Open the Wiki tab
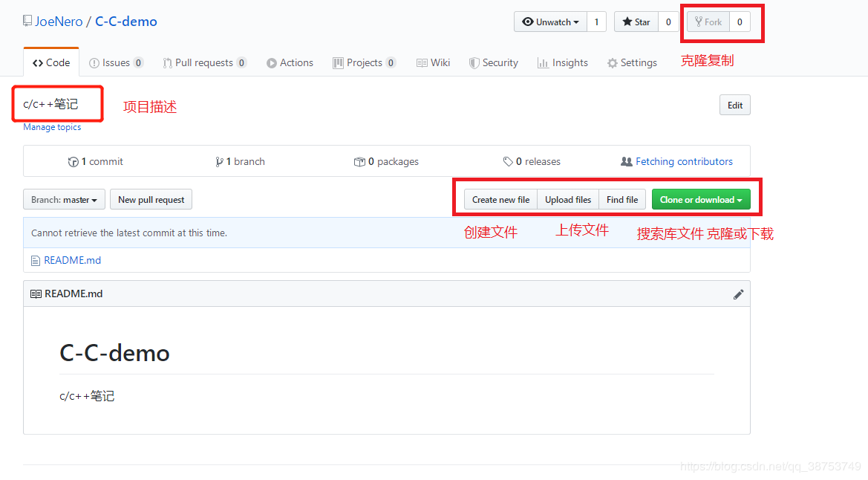This screenshot has width=868, height=480. click(x=434, y=62)
